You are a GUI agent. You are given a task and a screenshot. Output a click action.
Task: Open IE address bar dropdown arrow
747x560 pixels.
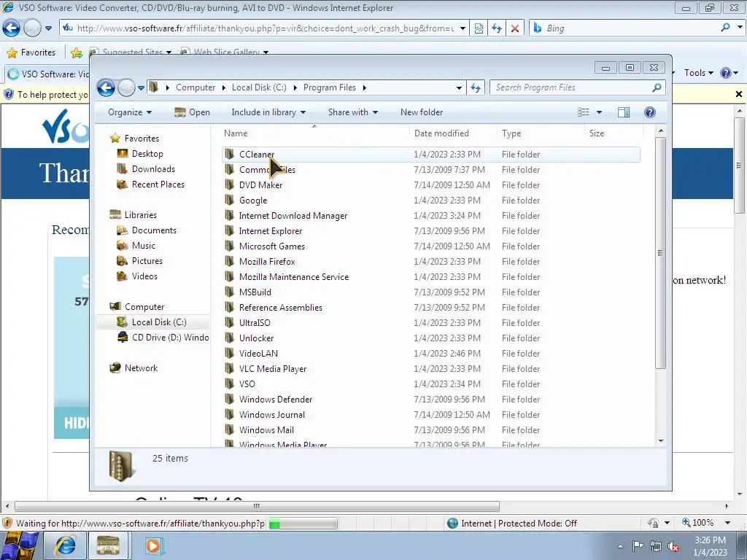click(x=462, y=28)
